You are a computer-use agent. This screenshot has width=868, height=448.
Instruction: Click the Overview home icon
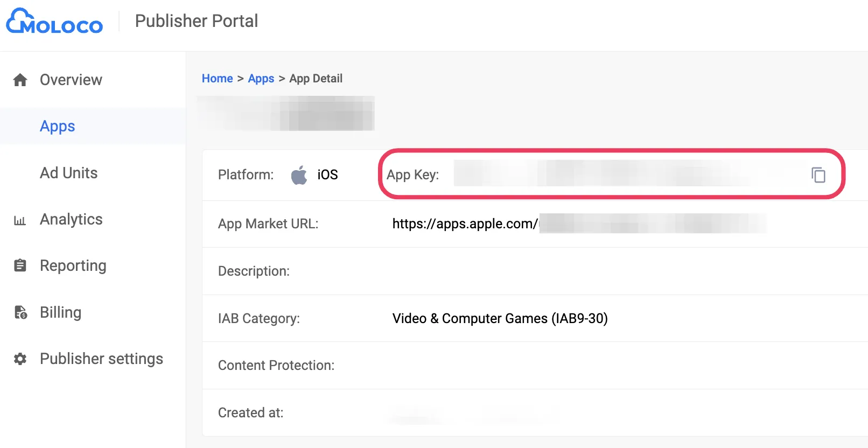(x=20, y=80)
